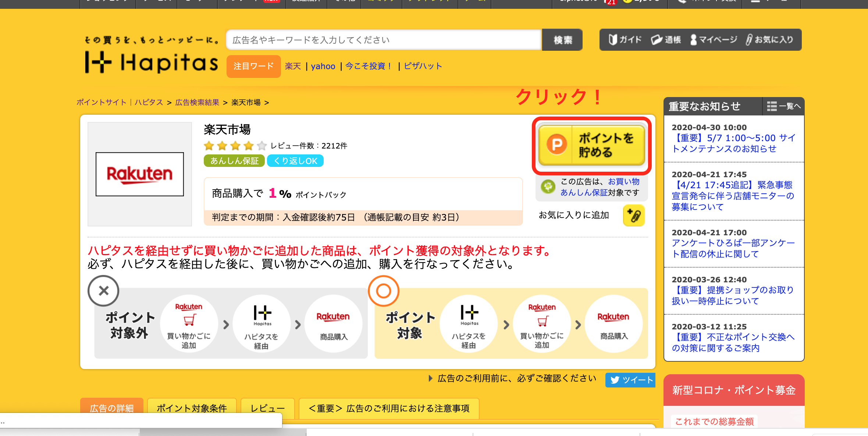Click the Hapitas logo
Image resolution: width=868 pixels, height=436 pixels.
click(152, 62)
